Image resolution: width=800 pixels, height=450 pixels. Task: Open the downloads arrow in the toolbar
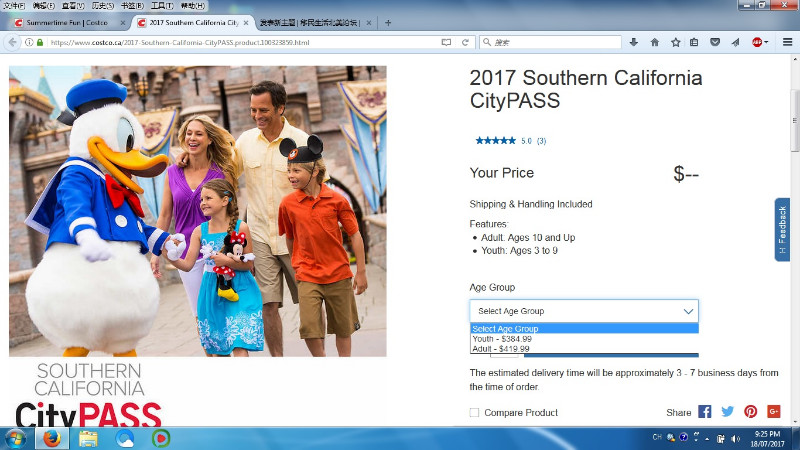click(634, 42)
